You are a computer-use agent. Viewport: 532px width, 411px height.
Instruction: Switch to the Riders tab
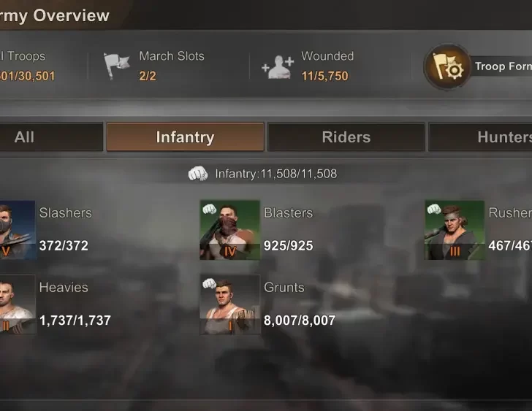pyautogui.click(x=346, y=137)
